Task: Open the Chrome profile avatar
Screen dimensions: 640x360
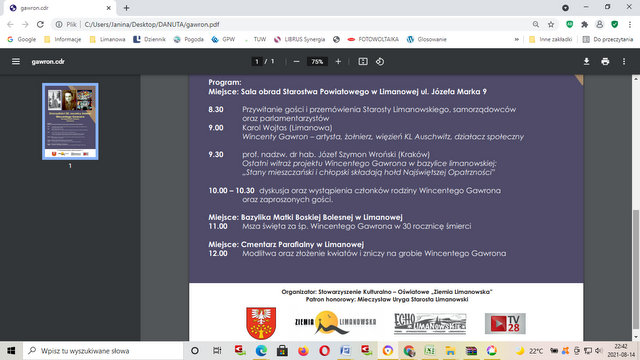Action: [x=600, y=24]
